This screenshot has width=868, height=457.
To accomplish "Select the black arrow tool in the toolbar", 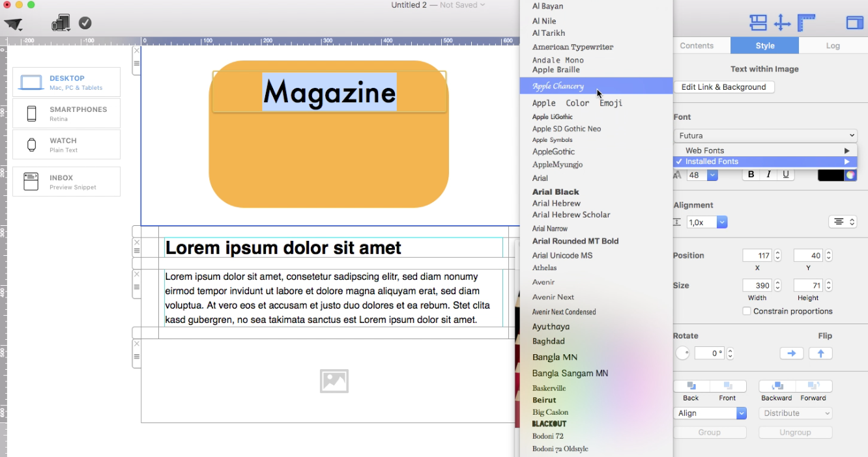I will (14, 23).
